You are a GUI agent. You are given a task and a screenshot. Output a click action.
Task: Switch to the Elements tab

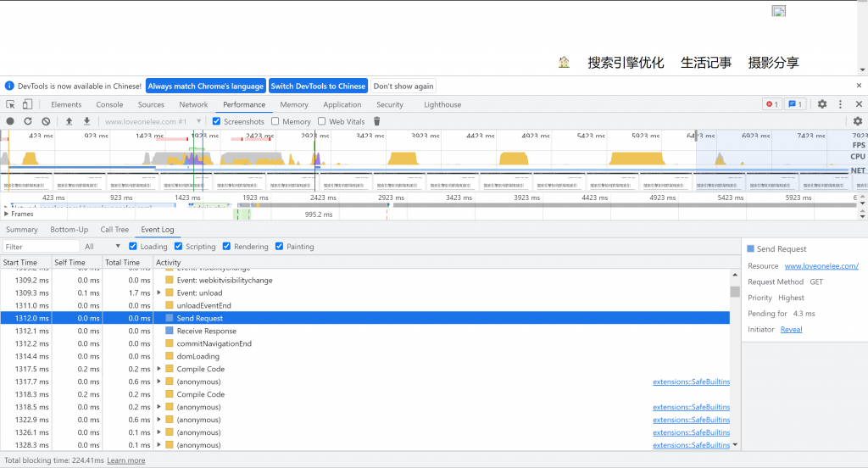tap(66, 104)
